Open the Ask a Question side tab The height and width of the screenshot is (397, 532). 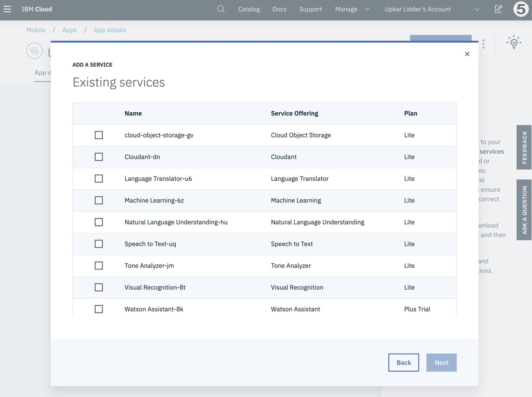click(x=524, y=210)
